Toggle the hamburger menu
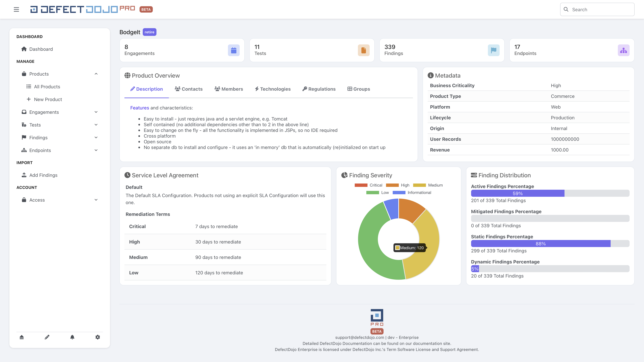 [x=16, y=9]
